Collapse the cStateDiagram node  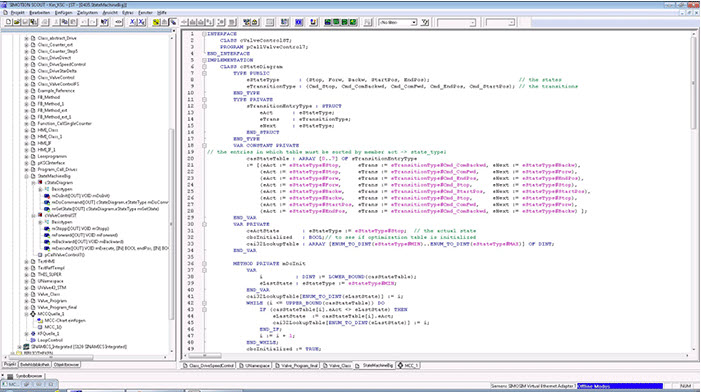coord(34,183)
